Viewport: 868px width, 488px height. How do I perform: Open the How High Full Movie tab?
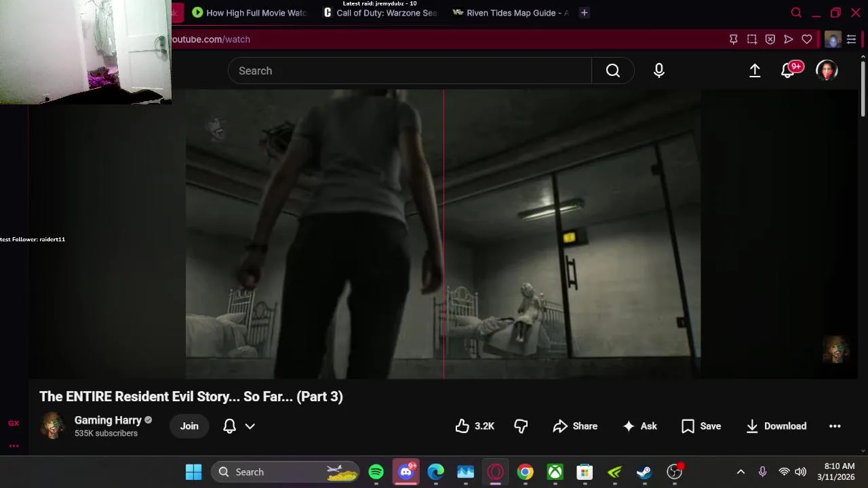250,13
